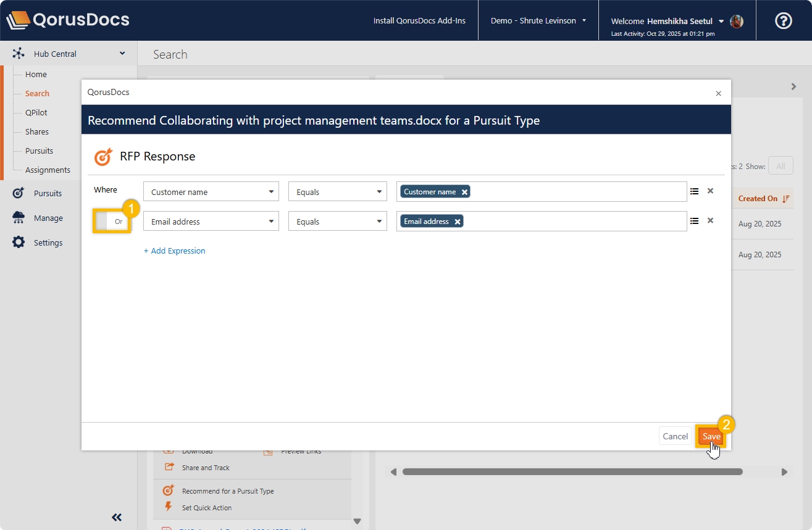The width and height of the screenshot is (812, 530).
Task: Click the horizontal scrollbar under the results
Action: [572, 472]
